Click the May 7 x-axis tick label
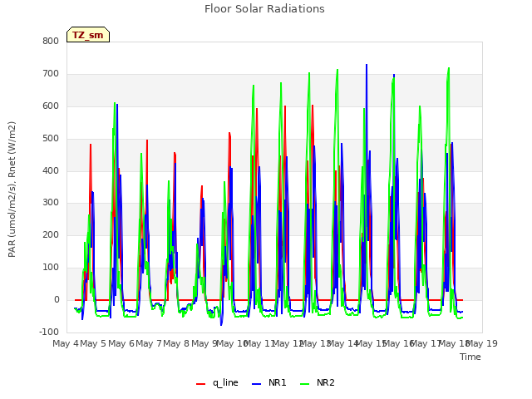 pyautogui.click(x=149, y=343)
